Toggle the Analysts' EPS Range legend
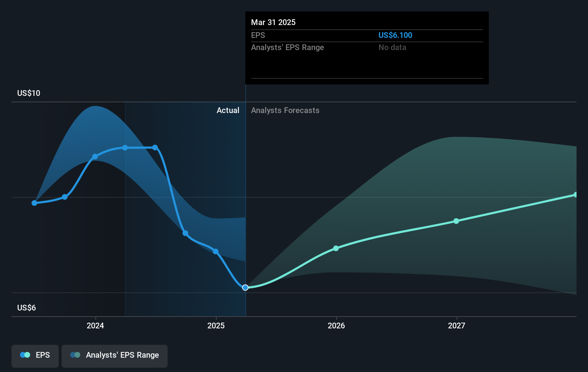Screen dimensions: 588x372 pyautogui.click(x=115, y=356)
